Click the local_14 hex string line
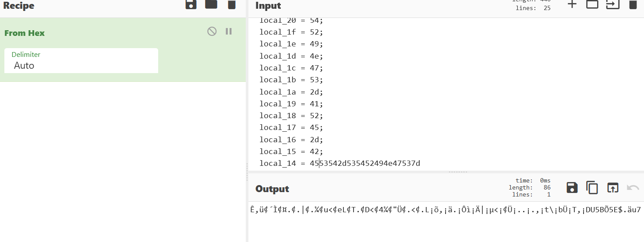This screenshot has height=242, width=644. (x=340, y=163)
